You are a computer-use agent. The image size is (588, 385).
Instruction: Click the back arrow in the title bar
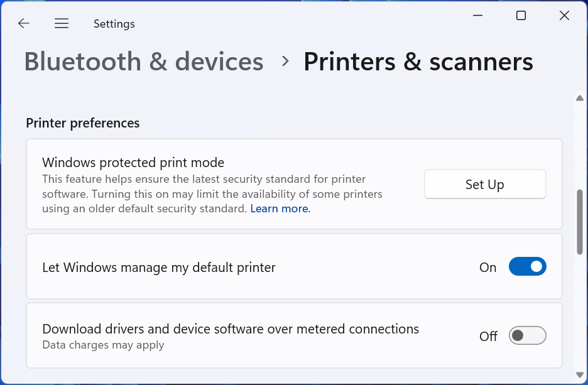pyautogui.click(x=24, y=24)
